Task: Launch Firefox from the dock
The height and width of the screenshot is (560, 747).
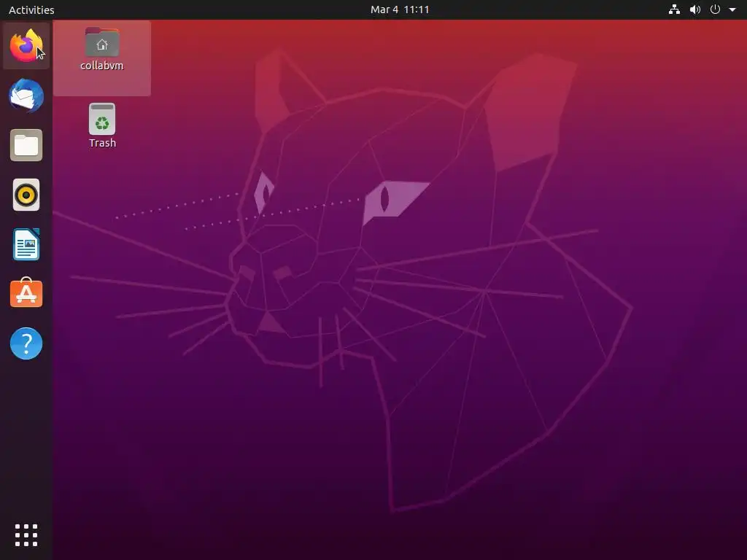Action: (x=26, y=46)
